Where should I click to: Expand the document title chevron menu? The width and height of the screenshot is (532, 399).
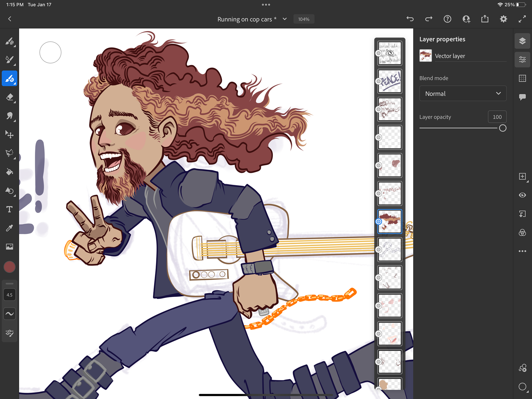pos(285,19)
